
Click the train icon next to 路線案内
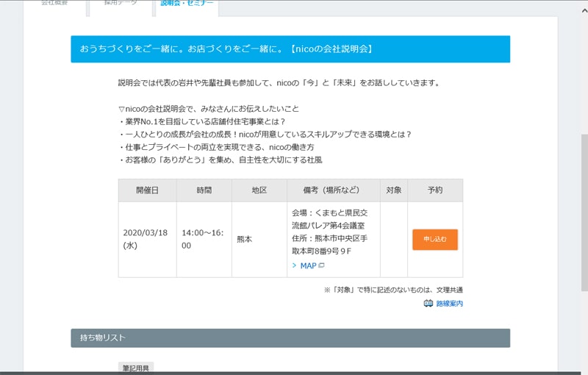pyautogui.click(x=429, y=304)
